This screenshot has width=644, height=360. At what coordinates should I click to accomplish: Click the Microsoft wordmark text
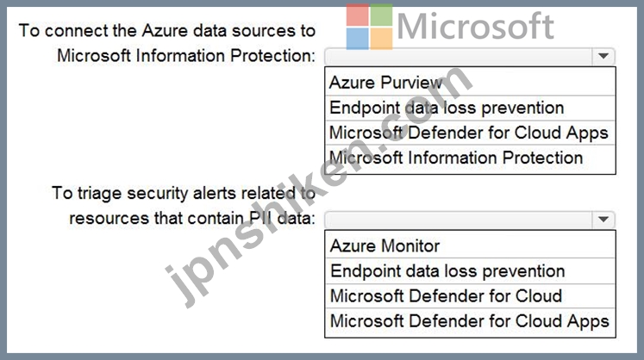point(476,27)
